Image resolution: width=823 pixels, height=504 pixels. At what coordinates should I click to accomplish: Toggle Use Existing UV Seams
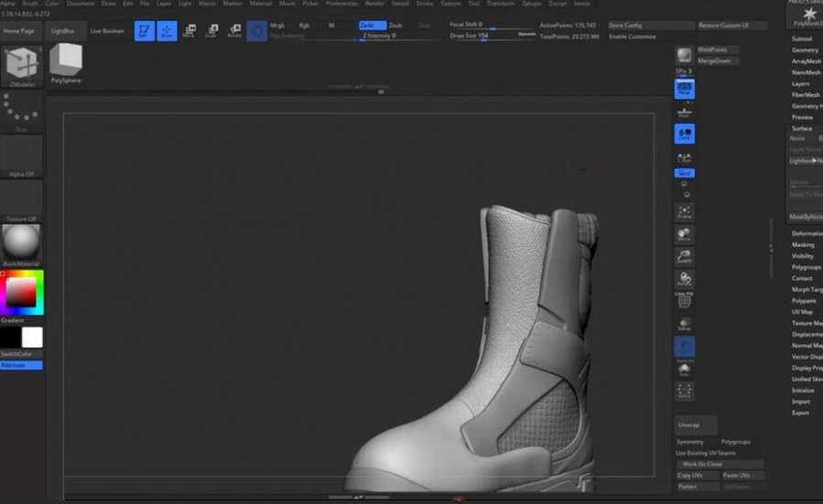(706, 453)
